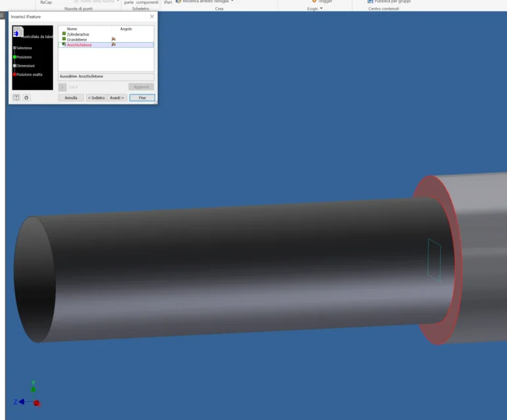Click the Nome column header

pyautogui.click(x=72, y=29)
